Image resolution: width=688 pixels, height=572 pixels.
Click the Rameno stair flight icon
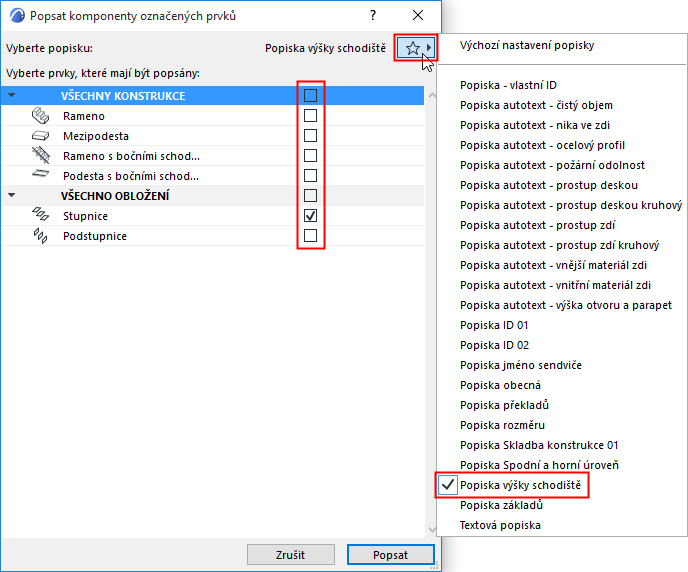pyautogui.click(x=41, y=116)
